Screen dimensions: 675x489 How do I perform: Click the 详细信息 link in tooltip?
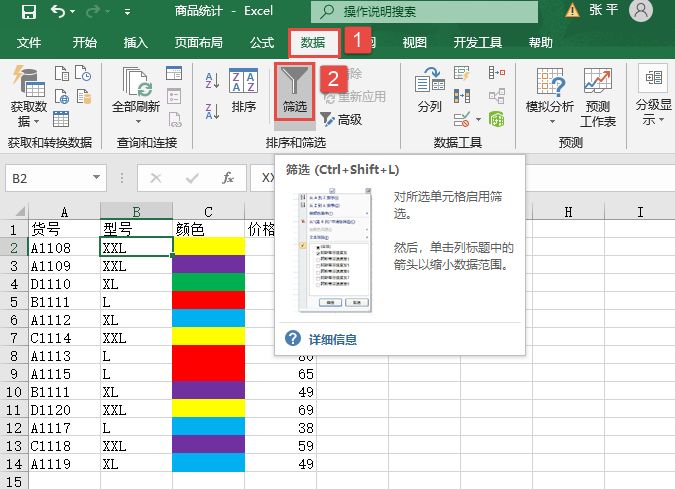(x=332, y=340)
